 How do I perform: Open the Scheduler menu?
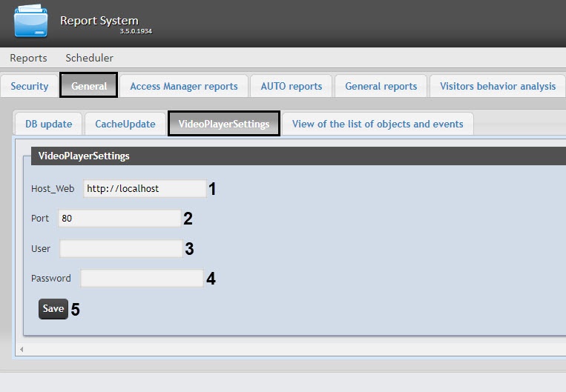89,58
